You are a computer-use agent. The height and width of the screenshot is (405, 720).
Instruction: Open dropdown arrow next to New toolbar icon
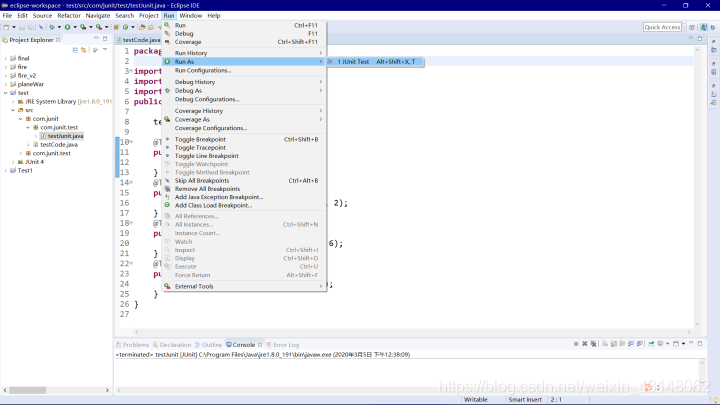tap(14, 27)
